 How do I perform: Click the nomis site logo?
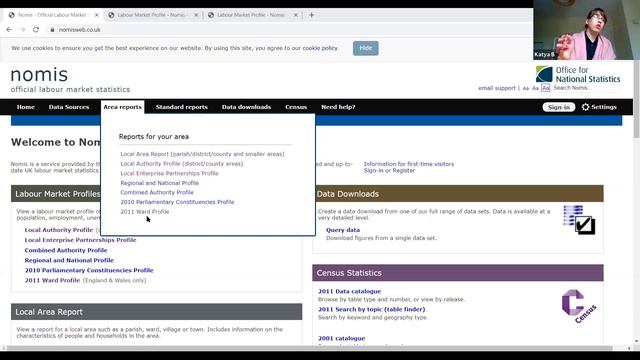click(39, 75)
